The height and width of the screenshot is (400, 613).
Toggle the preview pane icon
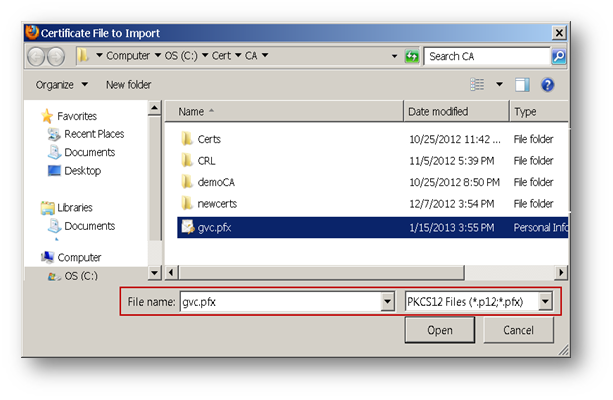[522, 85]
